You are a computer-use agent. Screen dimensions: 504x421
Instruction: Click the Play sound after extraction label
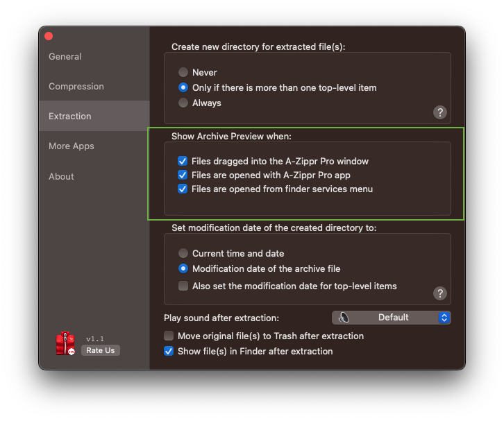click(x=221, y=318)
